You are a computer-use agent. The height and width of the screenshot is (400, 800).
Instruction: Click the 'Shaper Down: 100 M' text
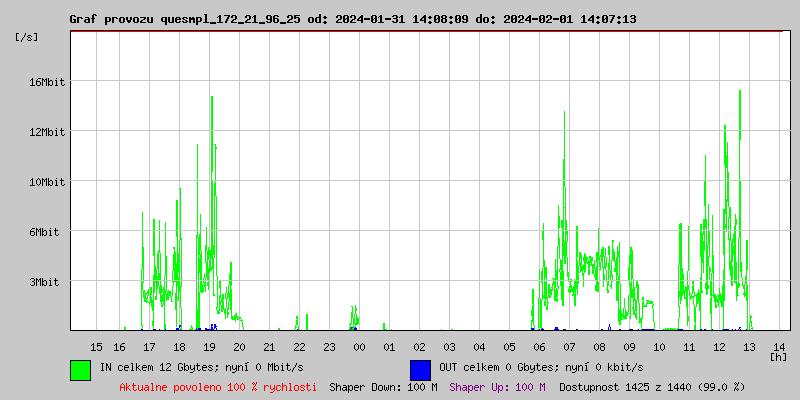383,386
